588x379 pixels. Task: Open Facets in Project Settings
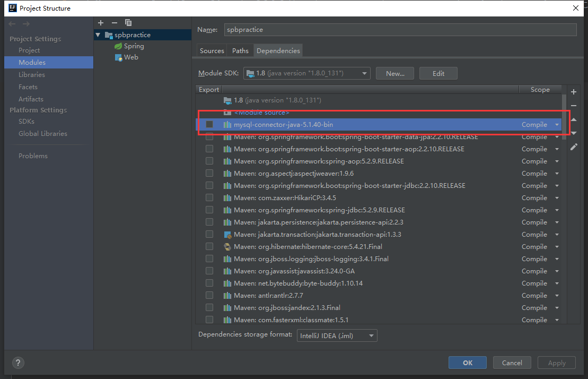[28, 87]
